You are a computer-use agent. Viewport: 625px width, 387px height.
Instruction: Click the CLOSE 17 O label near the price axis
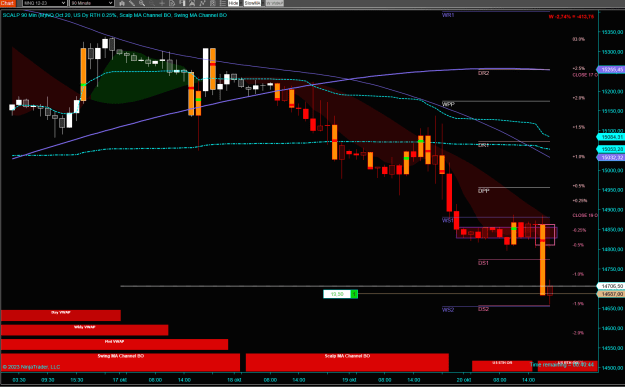click(x=585, y=75)
